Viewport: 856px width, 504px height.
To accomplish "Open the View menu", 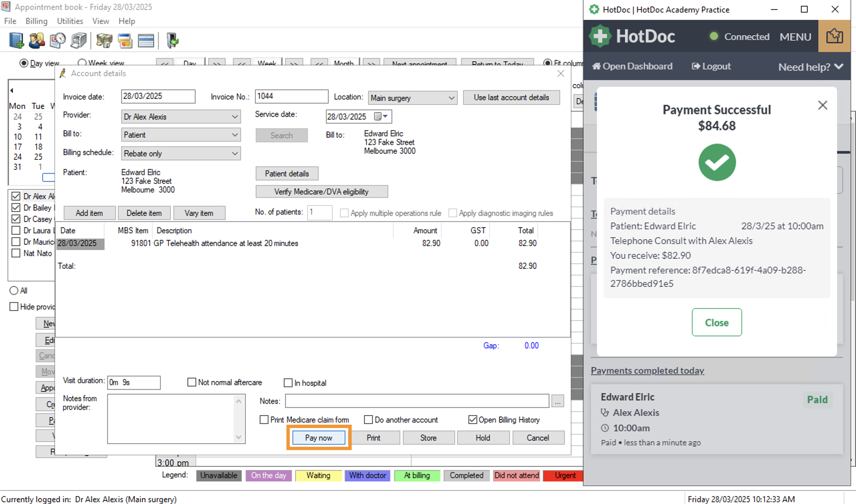I will [x=101, y=21].
